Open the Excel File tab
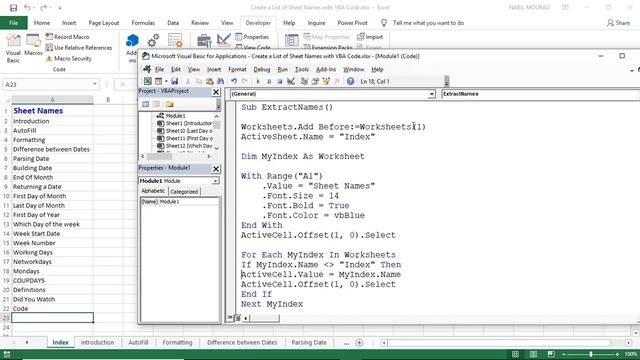640x360 pixels. click(13, 23)
